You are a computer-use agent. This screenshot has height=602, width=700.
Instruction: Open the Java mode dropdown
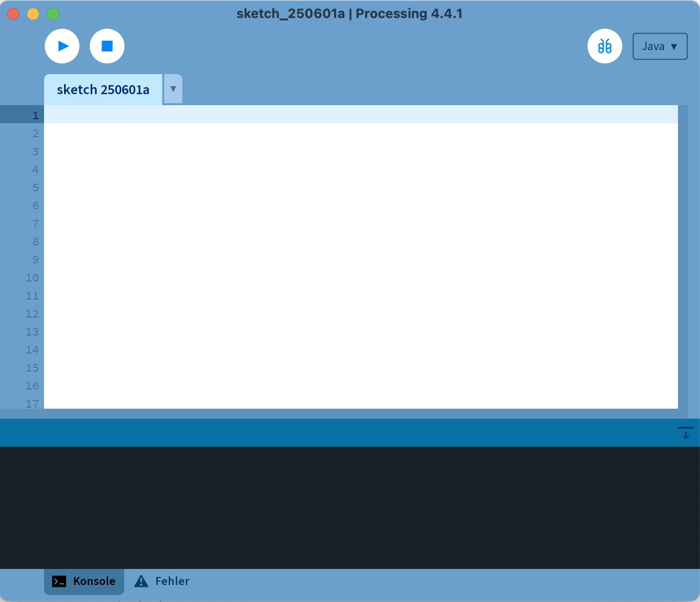(x=659, y=46)
